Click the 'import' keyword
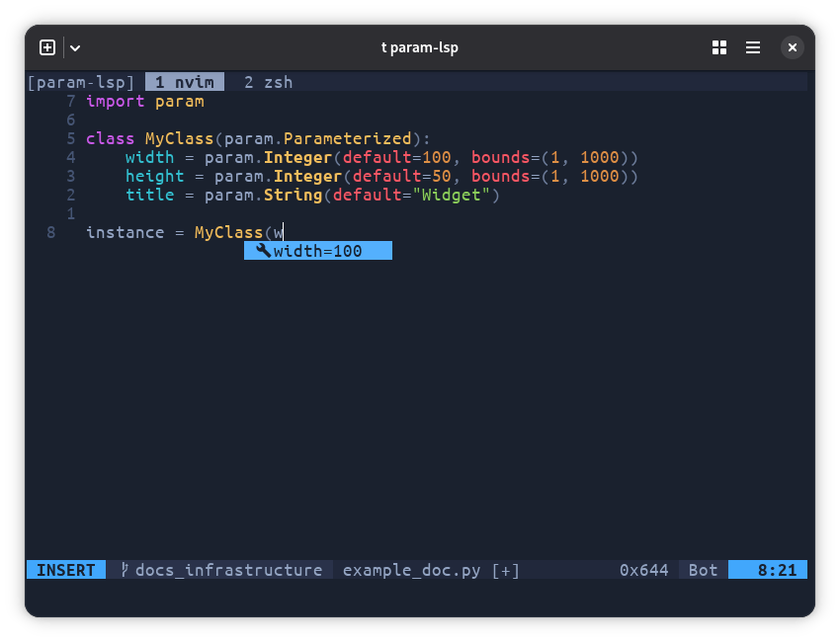 (116, 102)
